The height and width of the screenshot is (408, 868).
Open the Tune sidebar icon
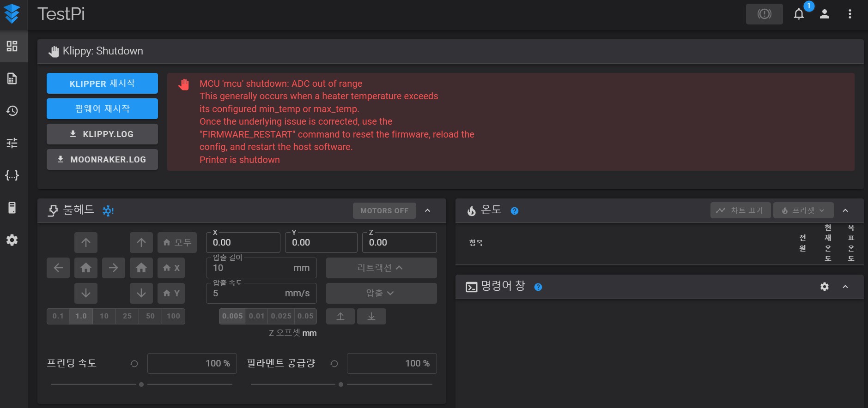coord(12,143)
